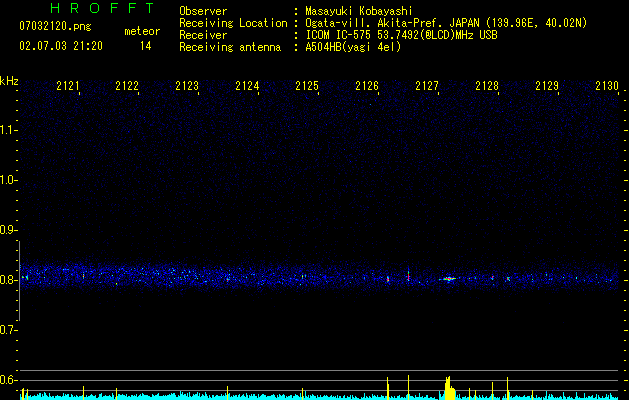This screenshot has width=629, height=400.
Task: Select the filename 07032120.png
Action: 55,27
